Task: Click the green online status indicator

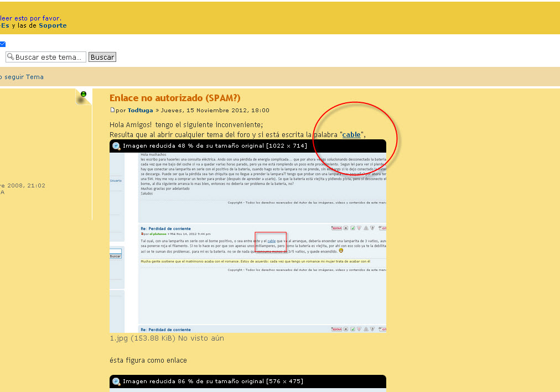Action: click(84, 94)
